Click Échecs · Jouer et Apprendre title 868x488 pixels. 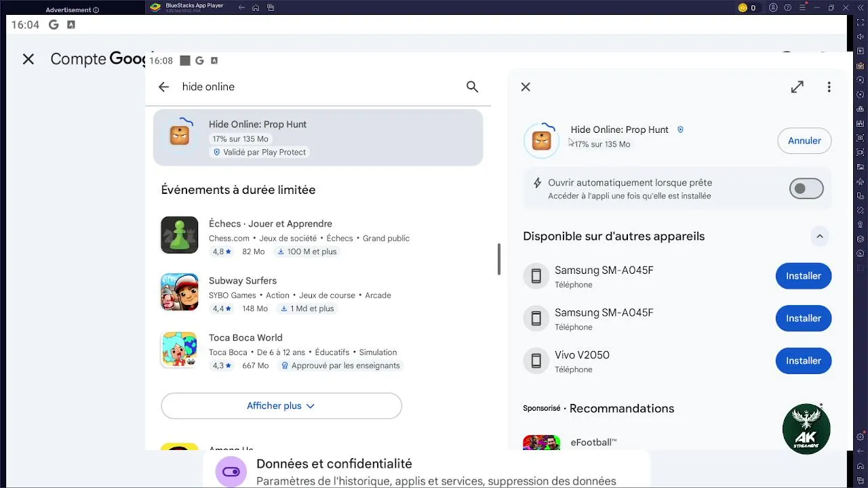coord(271,224)
